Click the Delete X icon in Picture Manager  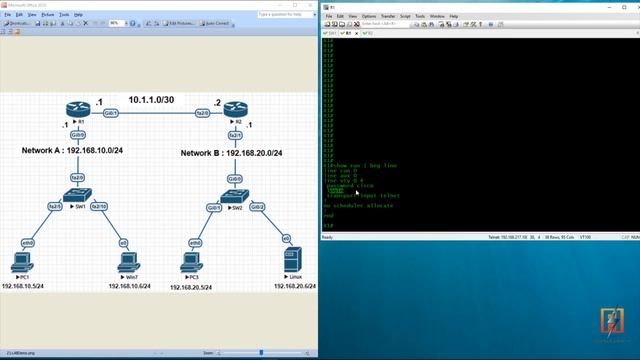(86, 23)
